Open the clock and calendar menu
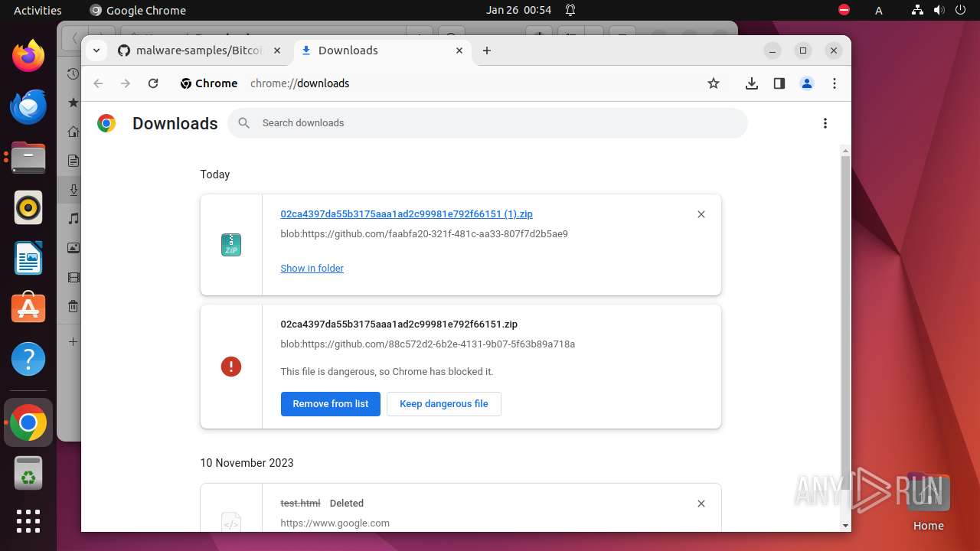 [518, 10]
